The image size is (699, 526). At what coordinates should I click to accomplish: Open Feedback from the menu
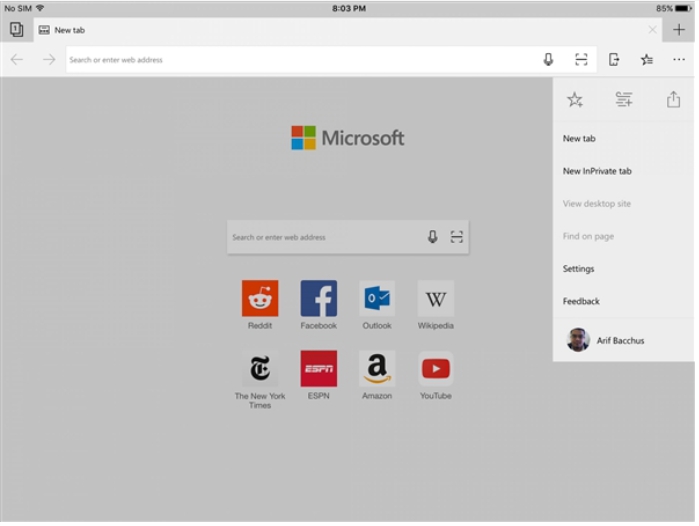[x=624, y=301]
